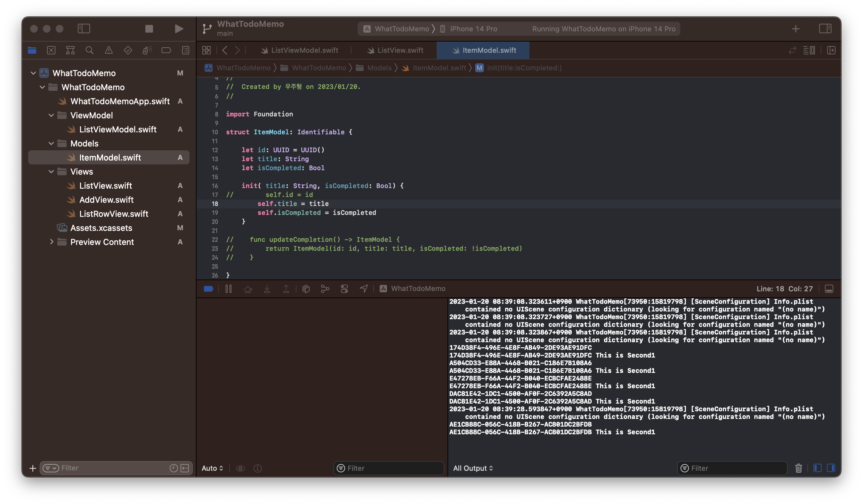This screenshot has width=863, height=504.
Task: Click the Step Into debug button
Action: [x=267, y=289]
